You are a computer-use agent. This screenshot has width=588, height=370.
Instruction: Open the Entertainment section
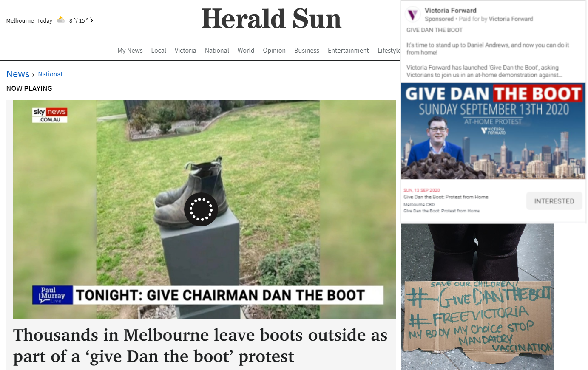348,51
